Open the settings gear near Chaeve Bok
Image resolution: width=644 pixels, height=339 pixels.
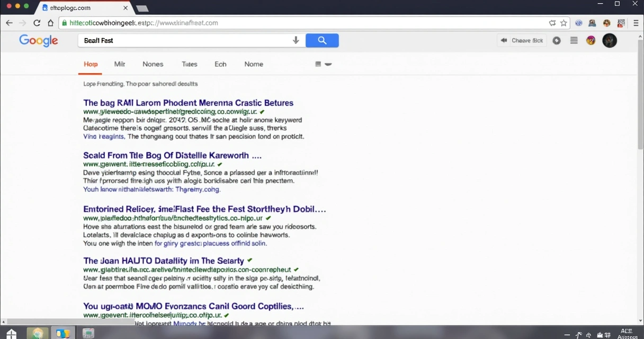coord(557,40)
